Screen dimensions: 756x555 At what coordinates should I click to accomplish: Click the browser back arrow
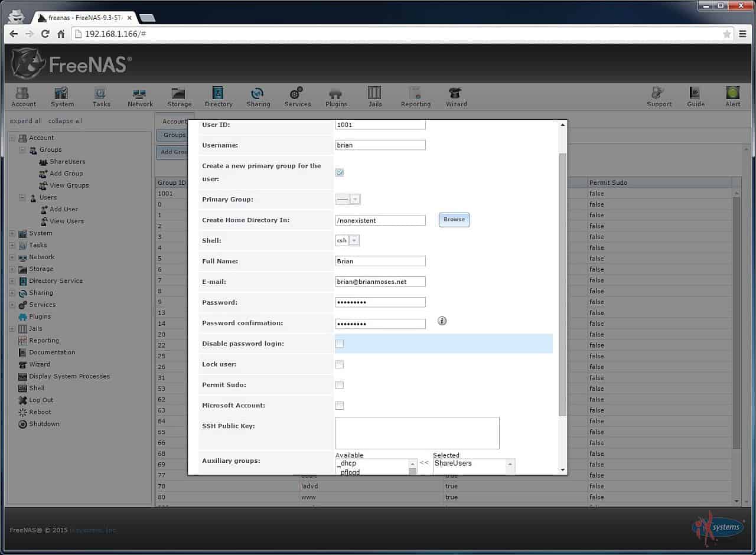14,34
